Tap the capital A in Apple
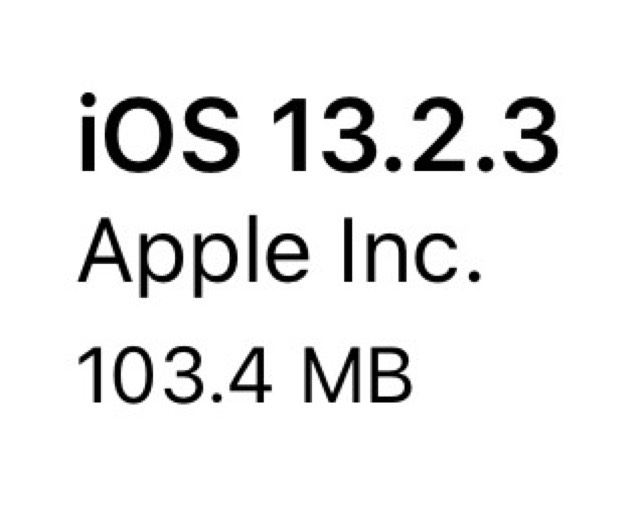Screen dimensions: 640x506 pyautogui.click(x=105, y=250)
